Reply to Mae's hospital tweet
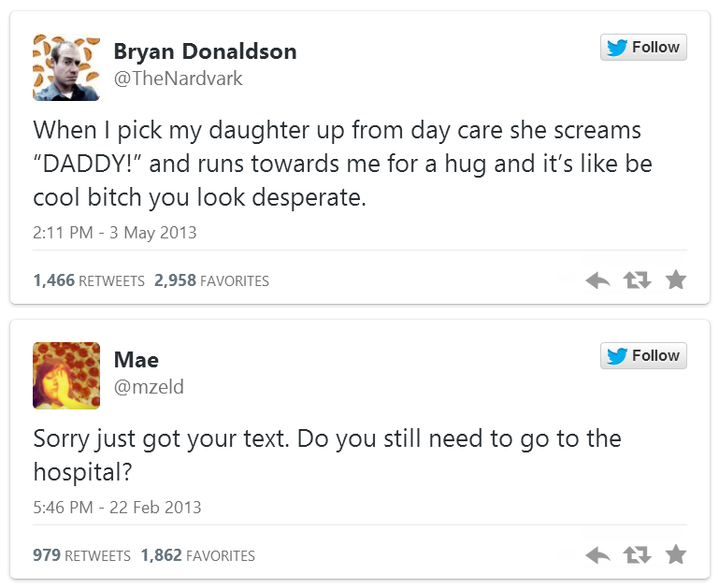This screenshot has height=588, width=719. point(598,555)
